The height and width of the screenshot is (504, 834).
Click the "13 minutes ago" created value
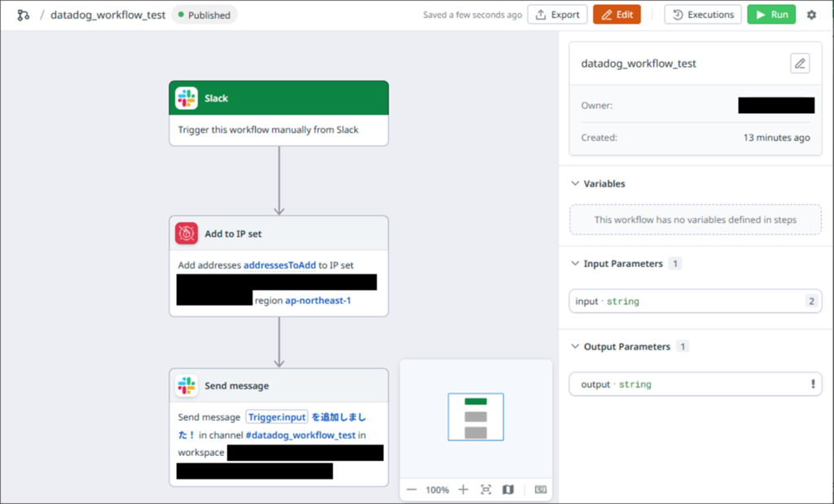(776, 137)
